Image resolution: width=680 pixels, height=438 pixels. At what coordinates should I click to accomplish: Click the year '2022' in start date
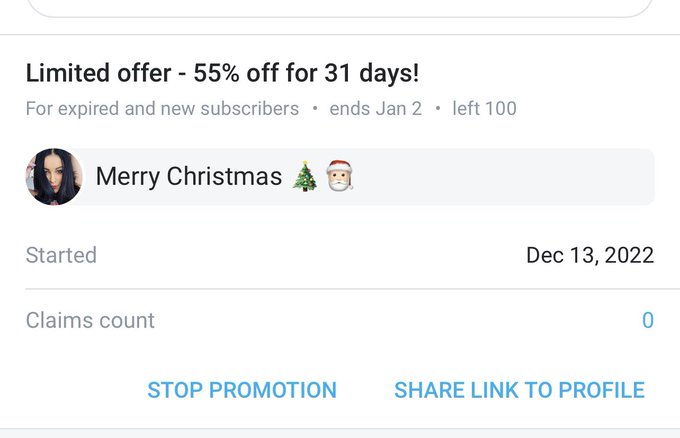point(629,255)
